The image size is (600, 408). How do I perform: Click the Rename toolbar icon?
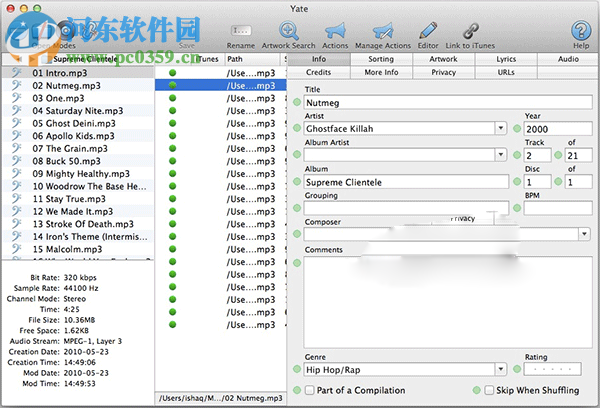(241, 31)
